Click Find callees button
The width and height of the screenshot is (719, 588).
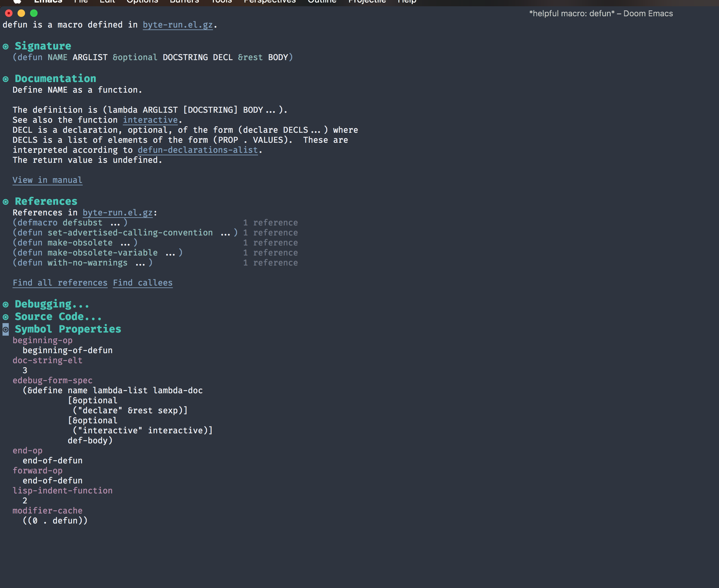coord(142,282)
